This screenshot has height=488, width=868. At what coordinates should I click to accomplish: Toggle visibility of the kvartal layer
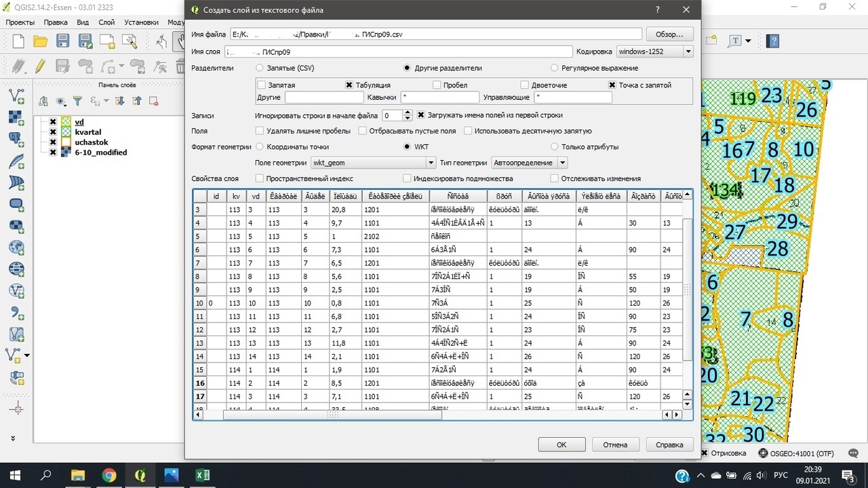click(53, 132)
